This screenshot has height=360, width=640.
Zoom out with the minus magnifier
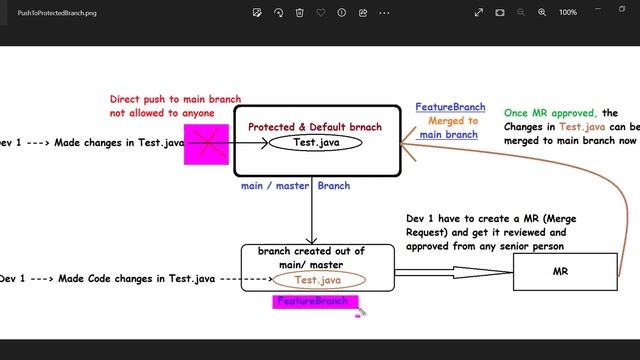[x=521, y=13]
